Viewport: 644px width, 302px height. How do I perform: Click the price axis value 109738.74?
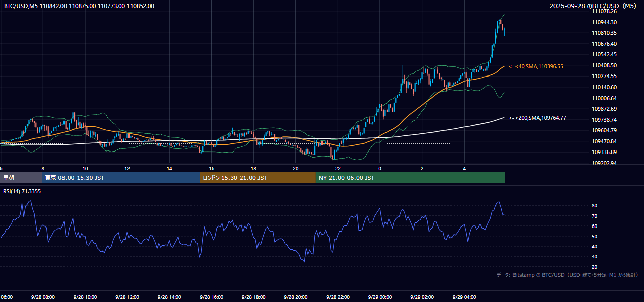point(605,120)
